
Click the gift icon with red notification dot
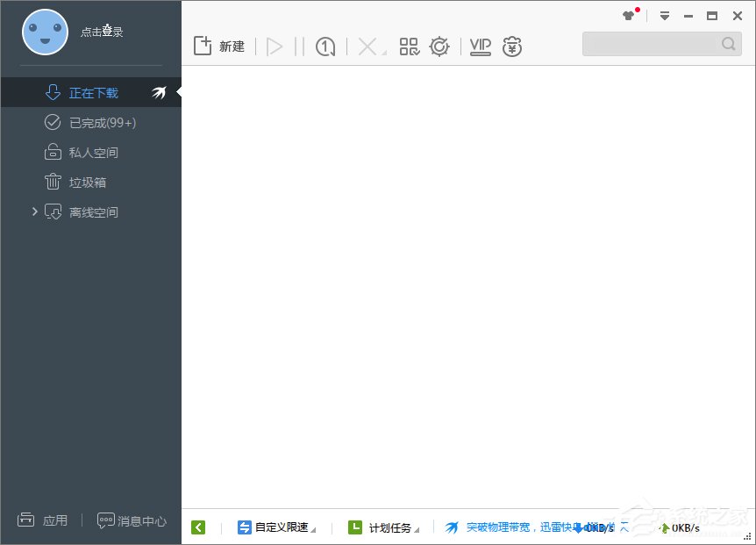(626, 14)
